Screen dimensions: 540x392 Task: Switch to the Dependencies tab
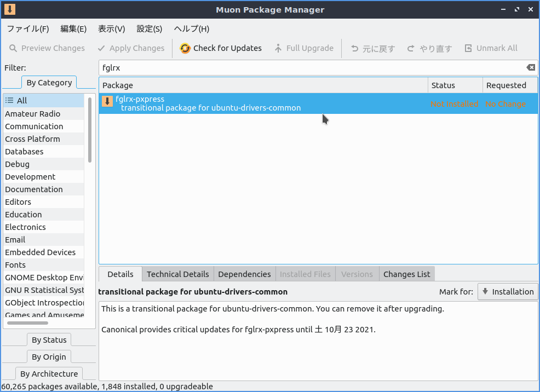244,274
